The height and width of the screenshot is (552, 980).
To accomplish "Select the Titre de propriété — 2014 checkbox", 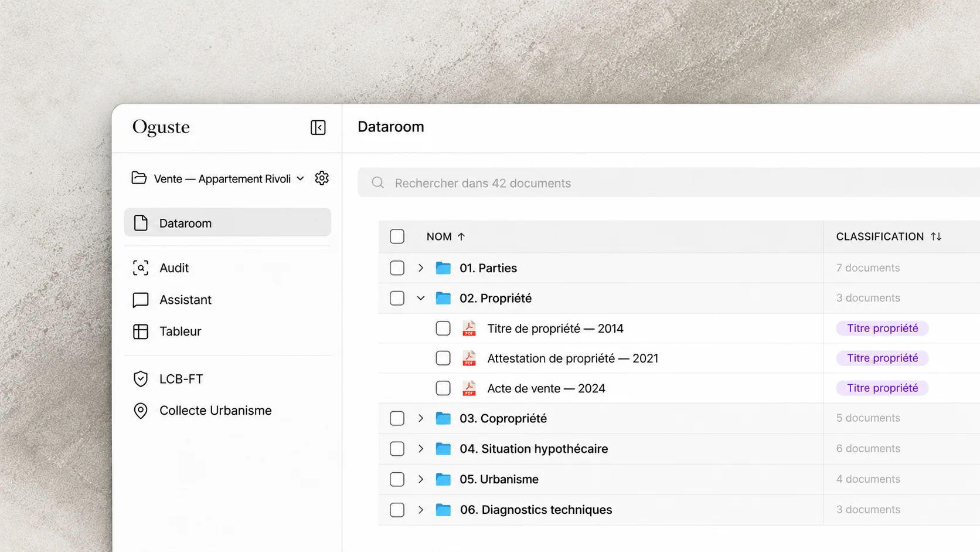I will 443,329.
